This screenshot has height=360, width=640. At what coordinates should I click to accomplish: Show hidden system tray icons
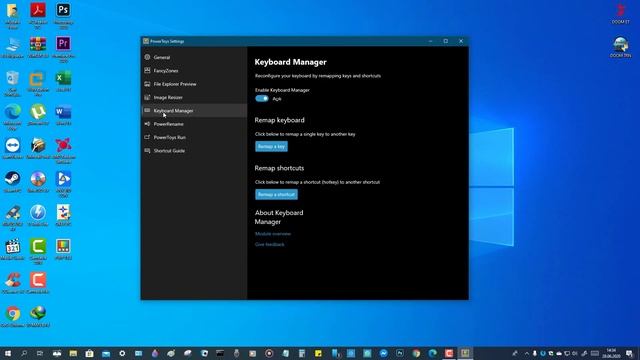tap(526, 353)
